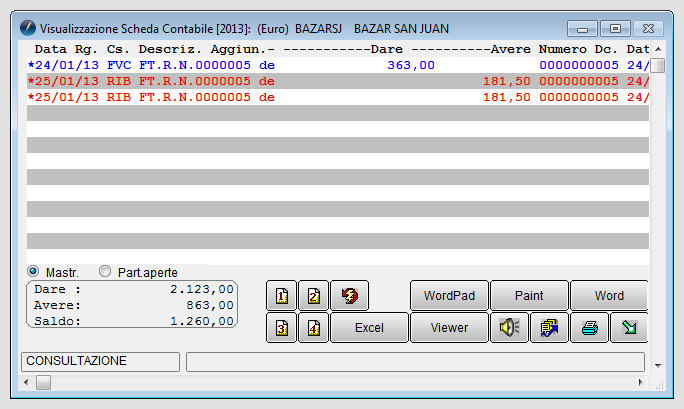Open document page 2 icon
The width and height of the screenshot is (684, 409).
[x=313, y=296]
